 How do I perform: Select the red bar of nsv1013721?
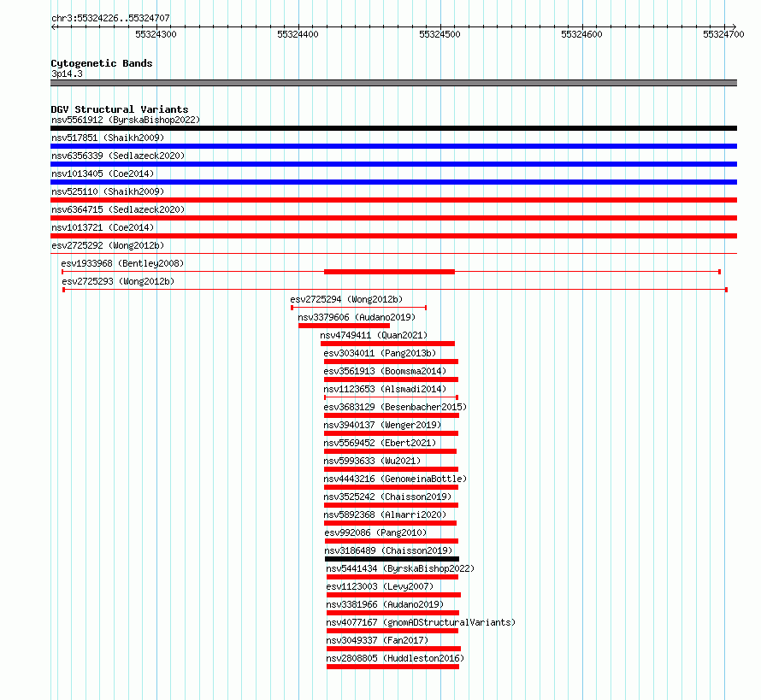pos(393,236)
